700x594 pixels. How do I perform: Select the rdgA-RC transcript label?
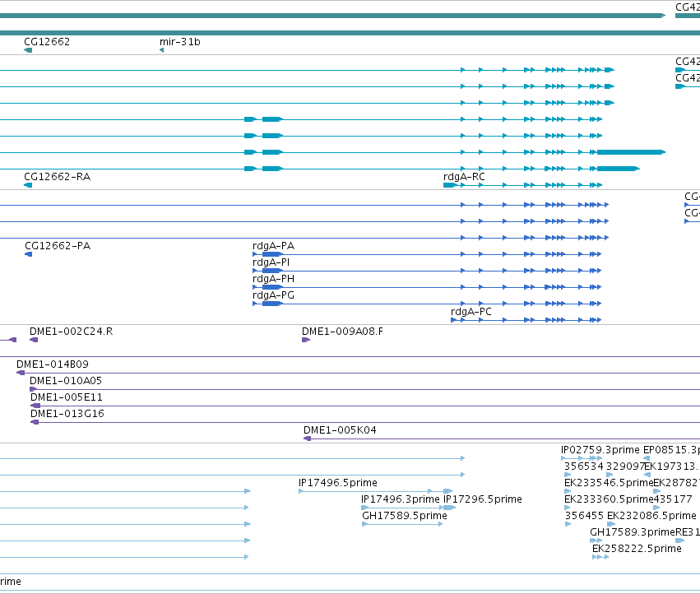464,176
